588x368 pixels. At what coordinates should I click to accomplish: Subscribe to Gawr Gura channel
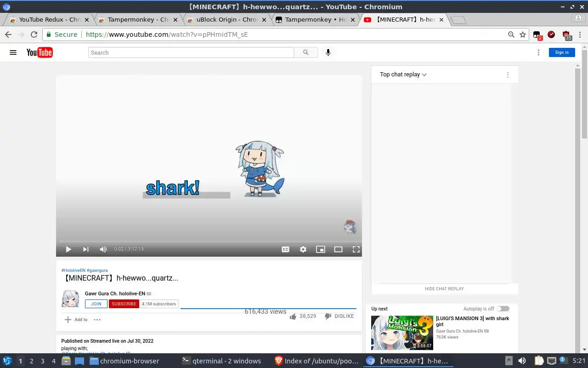pos(124,304)
